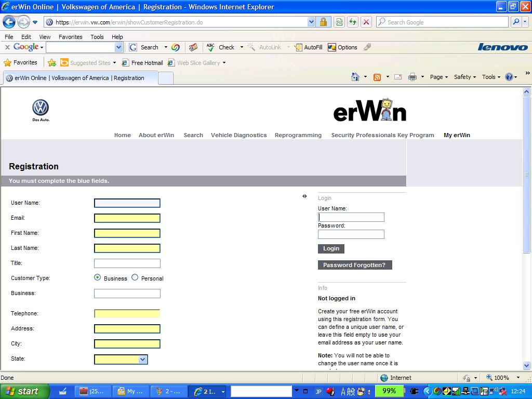The width and height of the screenshot is (532, 399).
Task: Click the popup blocker status icon in status bar
Action: [467, 378]
